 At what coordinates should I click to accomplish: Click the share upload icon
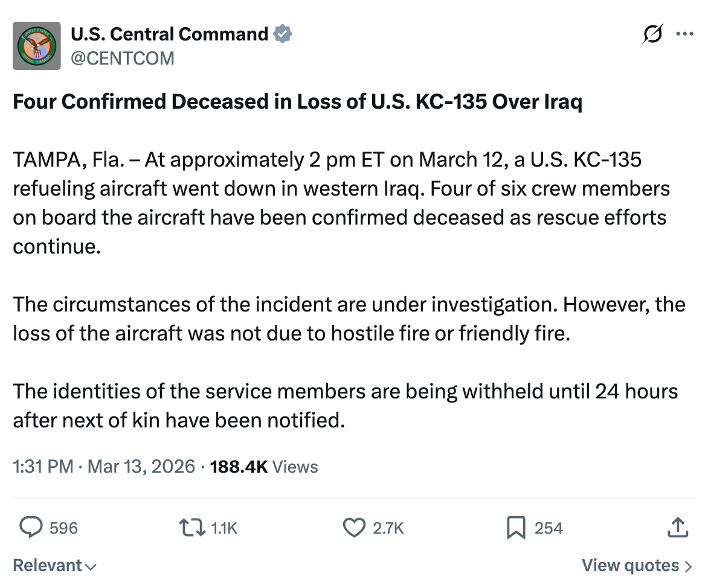click(x=678, y=528)
